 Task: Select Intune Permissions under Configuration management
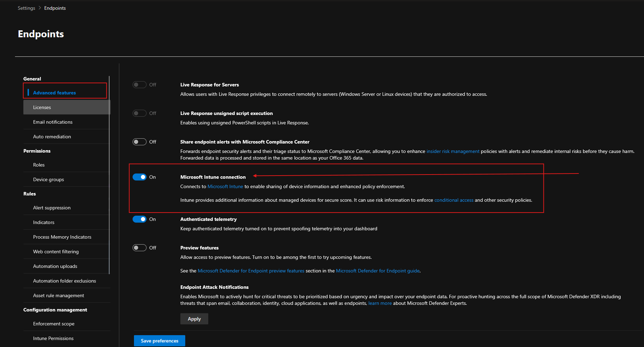(x=53, y=338)
